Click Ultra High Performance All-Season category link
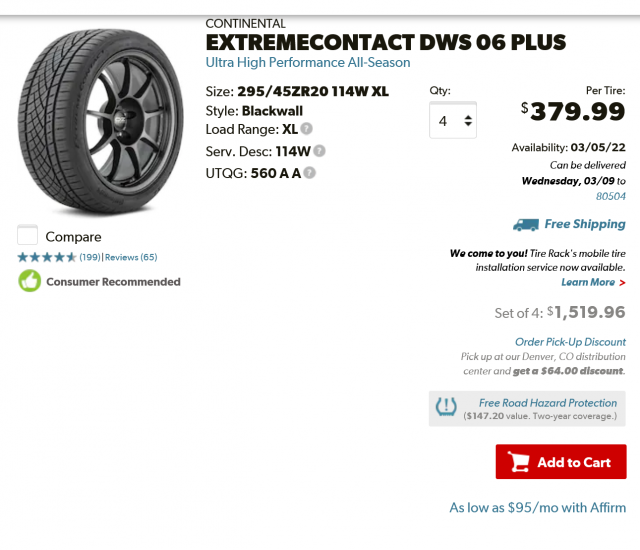Image resolution: width=640 pixels, height=550 pixels. tap(308, 63)
